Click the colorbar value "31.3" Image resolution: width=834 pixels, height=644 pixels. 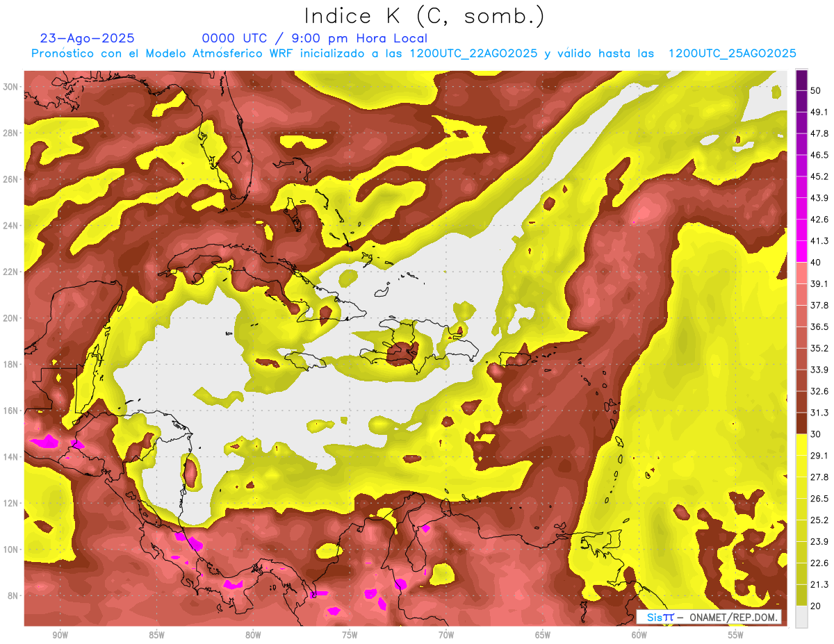pyautogui.click(x=819, y=413)
